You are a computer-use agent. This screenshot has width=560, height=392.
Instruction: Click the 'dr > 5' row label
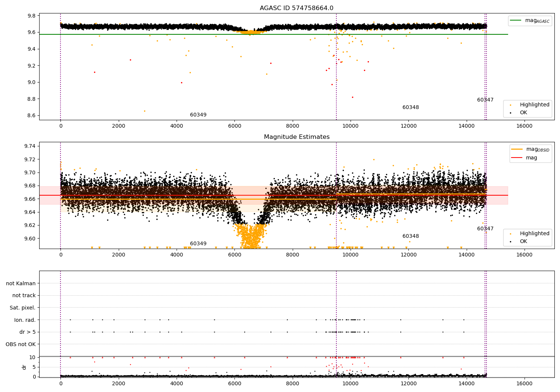28,332
